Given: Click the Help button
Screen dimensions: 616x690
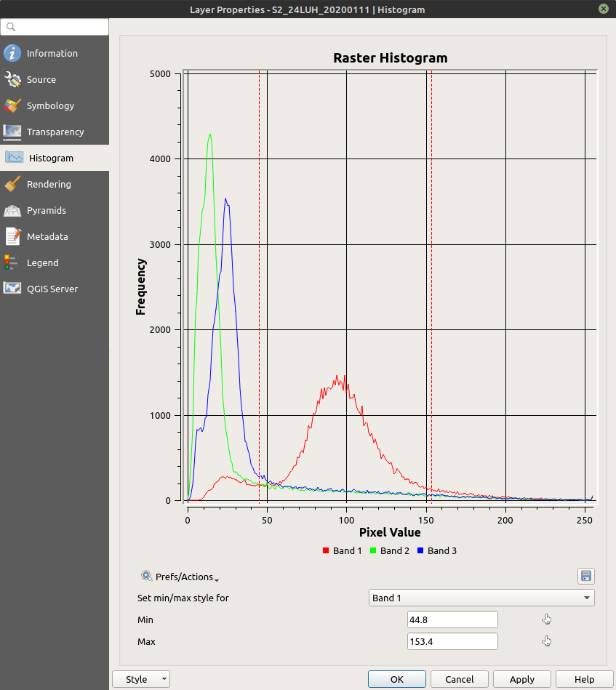Looking at the screenshot, I should pos(584,678).
